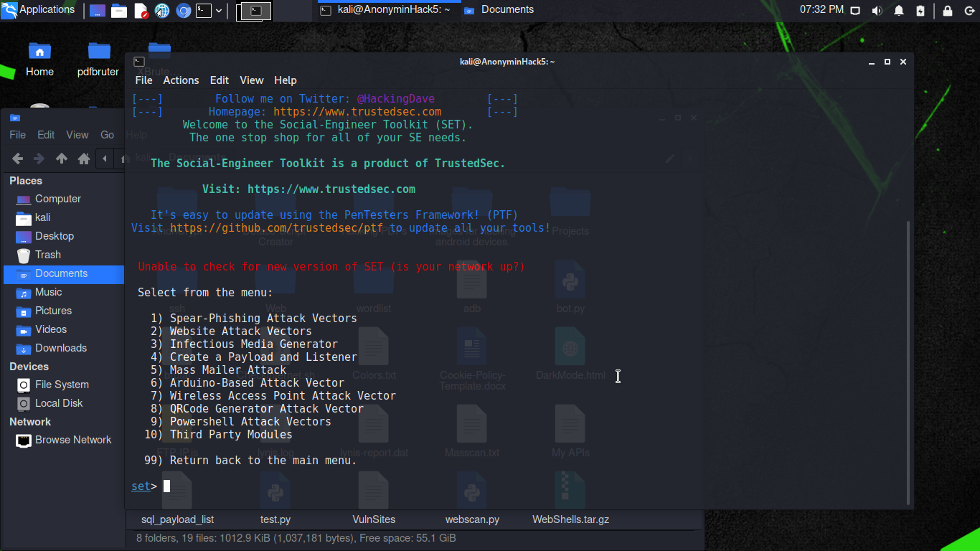Launch terminal emulator from the panel

[204, 11]
